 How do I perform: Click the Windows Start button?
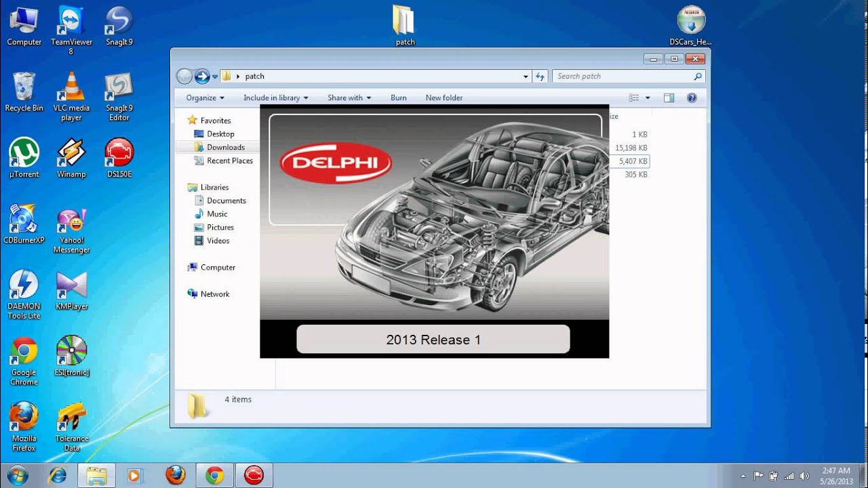17,475
